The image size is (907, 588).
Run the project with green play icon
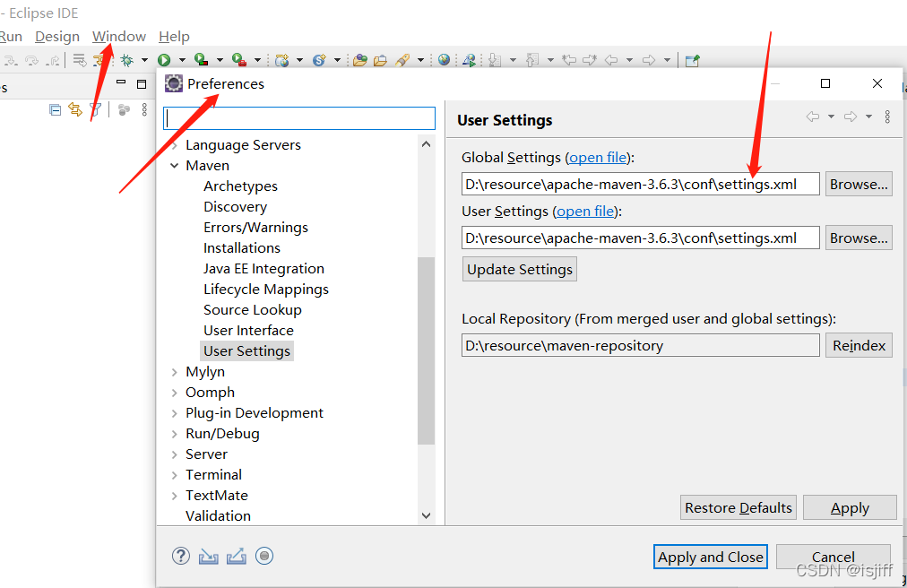tap(164, 60)
